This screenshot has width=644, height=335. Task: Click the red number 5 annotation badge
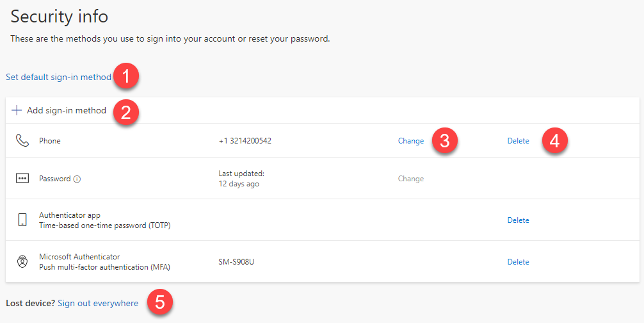point(159,302)
